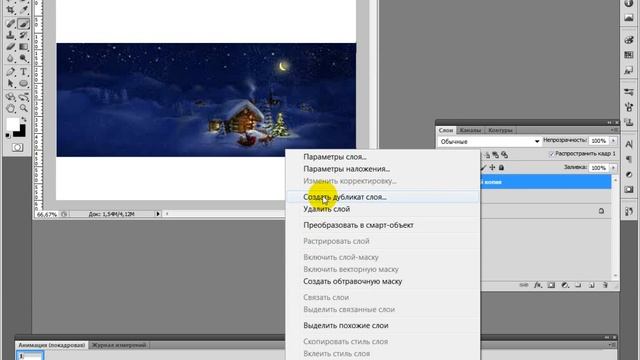Open the Paragraph panel icon in dock
The width and height of the screenshot is (640, 360).
[629, 159]
